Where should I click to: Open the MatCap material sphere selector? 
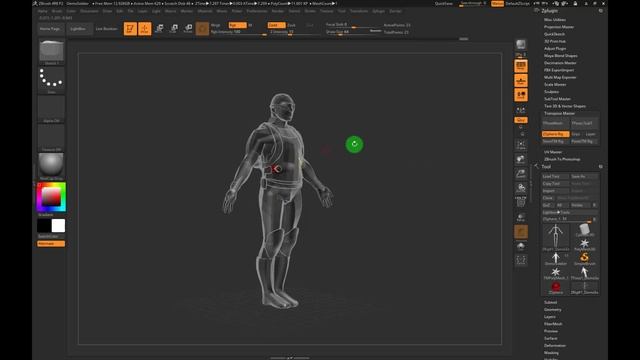coord(51,166)
